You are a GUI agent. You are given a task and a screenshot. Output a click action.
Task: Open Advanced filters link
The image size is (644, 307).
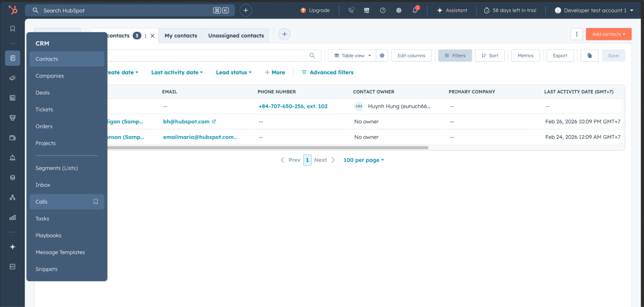pyautogui.click(x=327, y=72)
